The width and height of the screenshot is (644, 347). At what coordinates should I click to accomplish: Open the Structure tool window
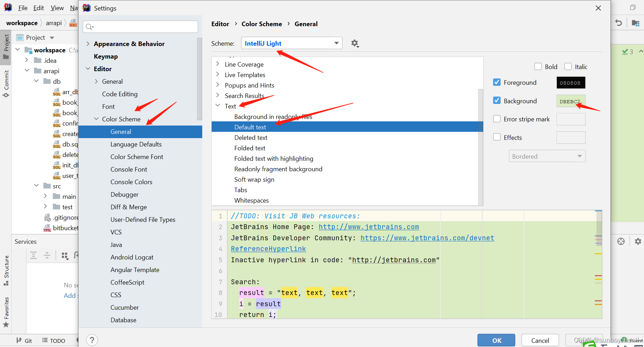click(x=6, y=270)
